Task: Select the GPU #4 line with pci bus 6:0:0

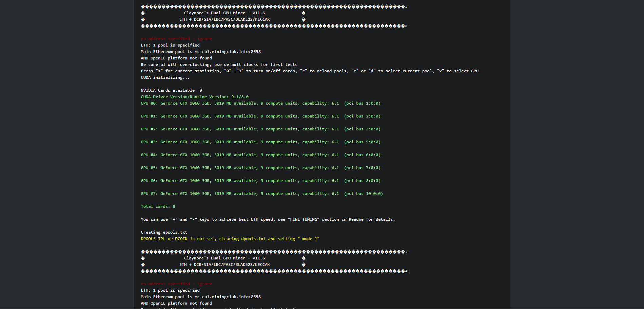Action: [x=260, y=155]
